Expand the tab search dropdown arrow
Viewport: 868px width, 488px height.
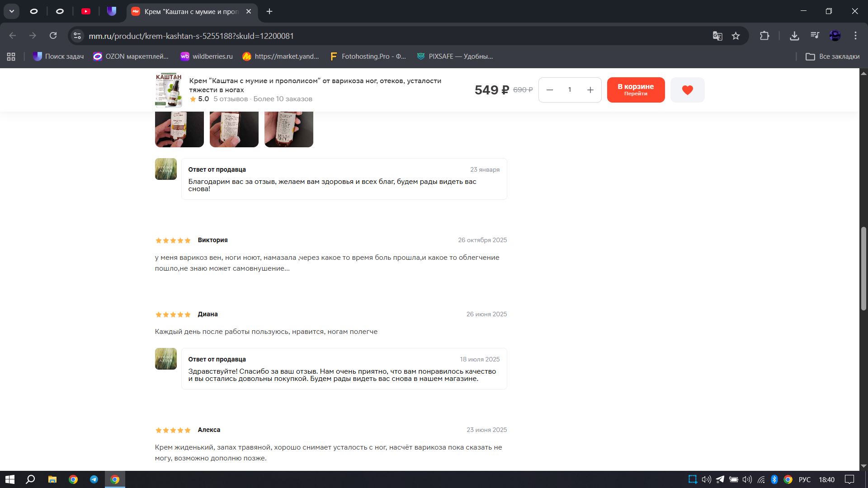point(12,11)
